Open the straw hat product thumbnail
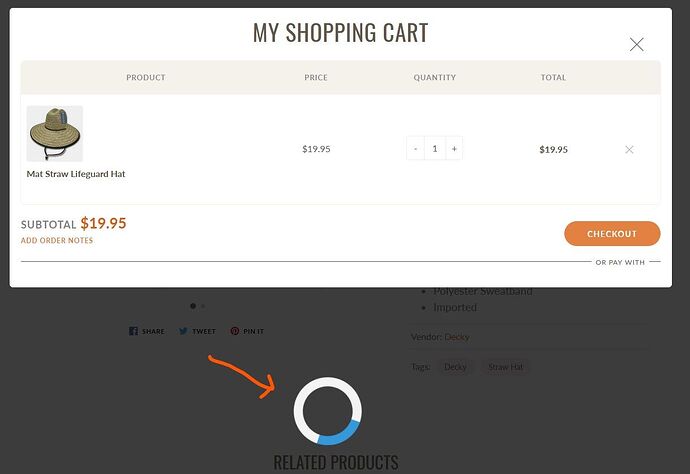 [x=55, y=133]
